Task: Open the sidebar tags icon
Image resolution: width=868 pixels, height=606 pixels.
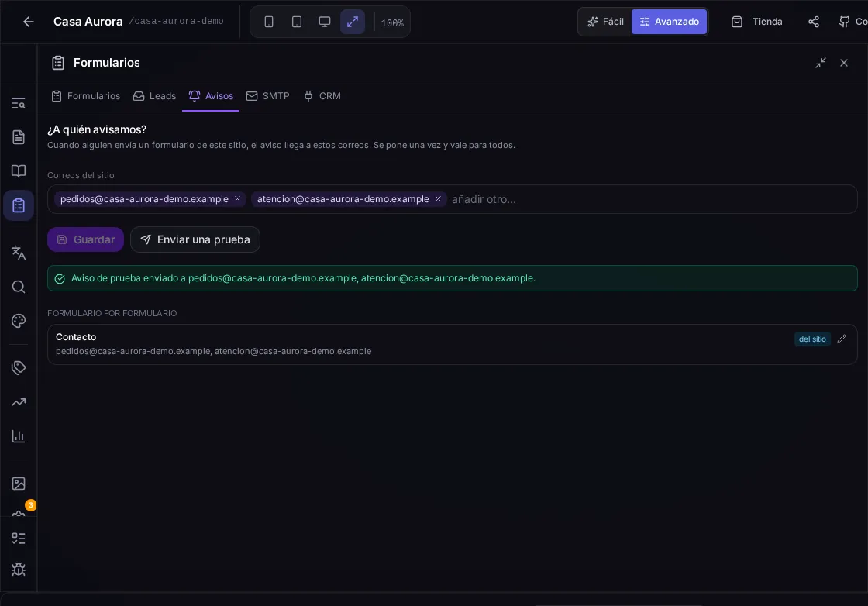Action: click(19, 367)
